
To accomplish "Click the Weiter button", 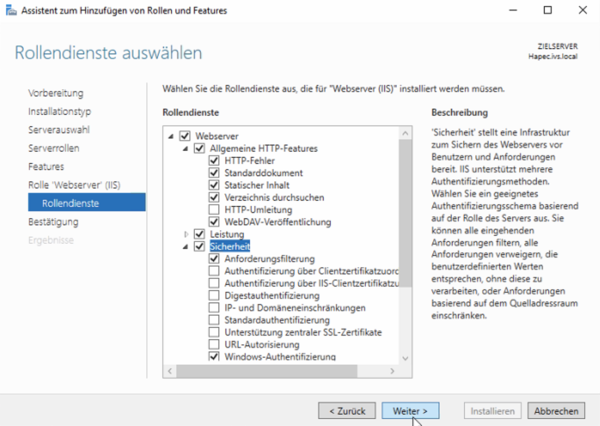I will tap(410, 411).
